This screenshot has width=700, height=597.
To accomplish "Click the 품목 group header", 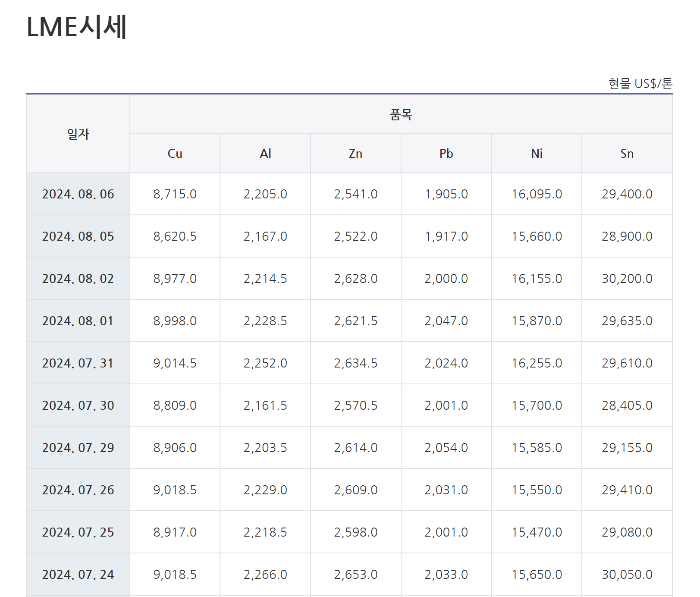I will (401, 115).
